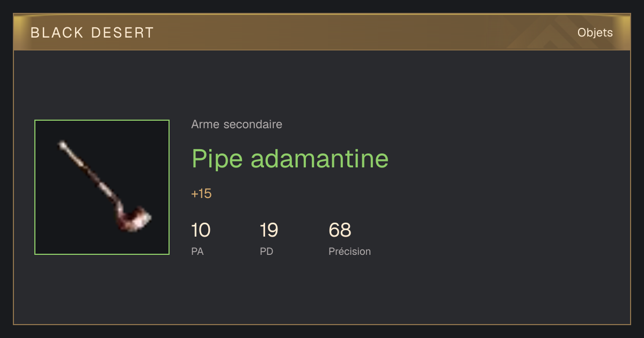Click the word DESERT in the header
Image resolution: width=644 pixels, height=338 pixels.
click(123, 33)
